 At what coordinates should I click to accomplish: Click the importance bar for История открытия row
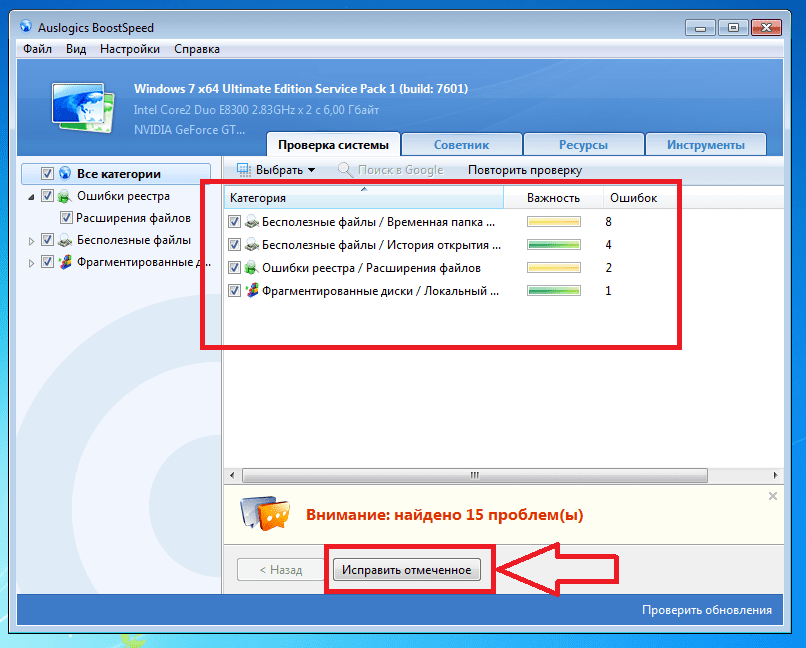click(x=554, y=245)
